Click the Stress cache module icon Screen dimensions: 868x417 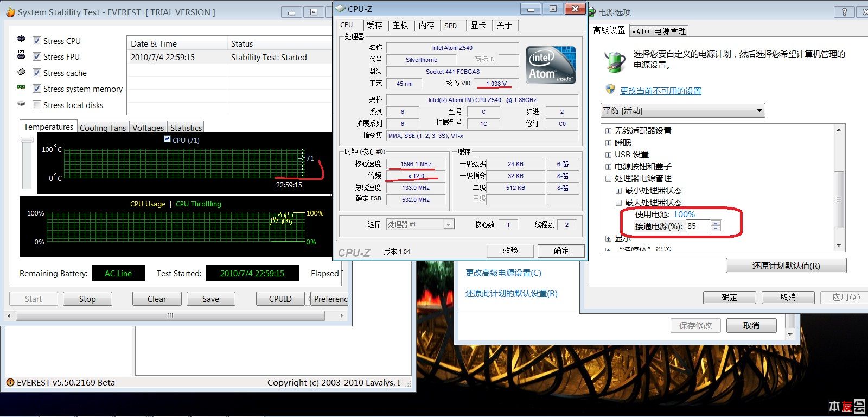tap(21, 72)
